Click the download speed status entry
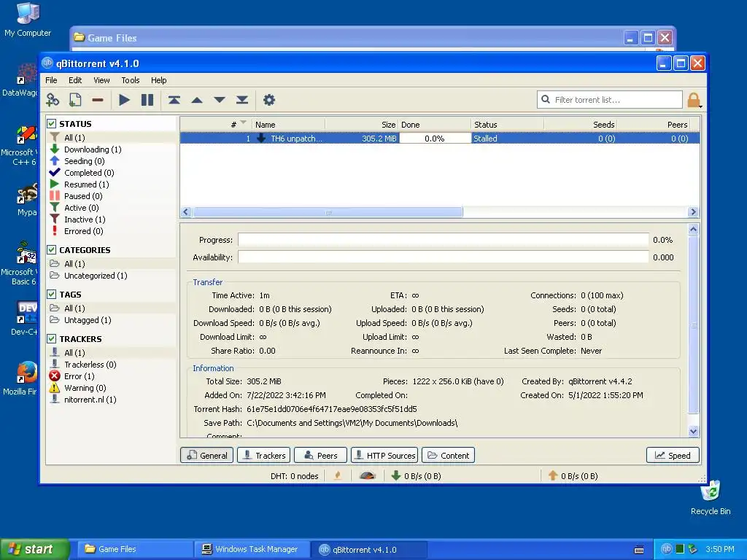The width and height of the screenshot is (747, 560). [416, 475]
